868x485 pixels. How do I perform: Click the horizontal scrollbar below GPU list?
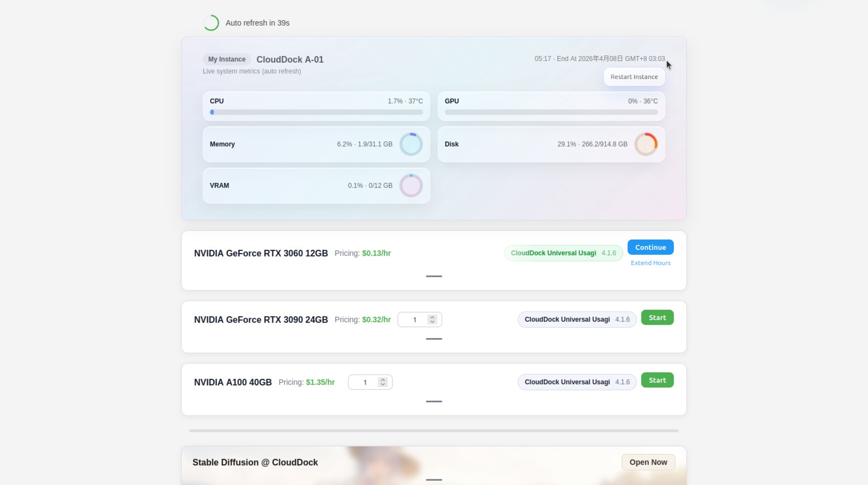[x=434, y=431]
